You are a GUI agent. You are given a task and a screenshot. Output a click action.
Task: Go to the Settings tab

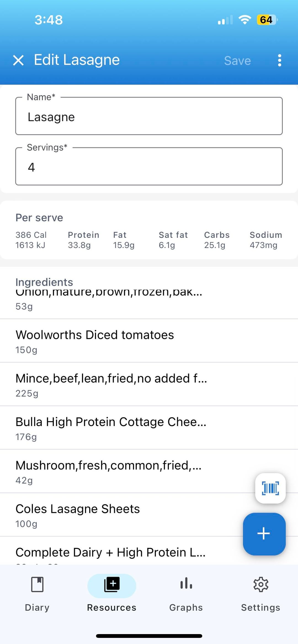260,592
